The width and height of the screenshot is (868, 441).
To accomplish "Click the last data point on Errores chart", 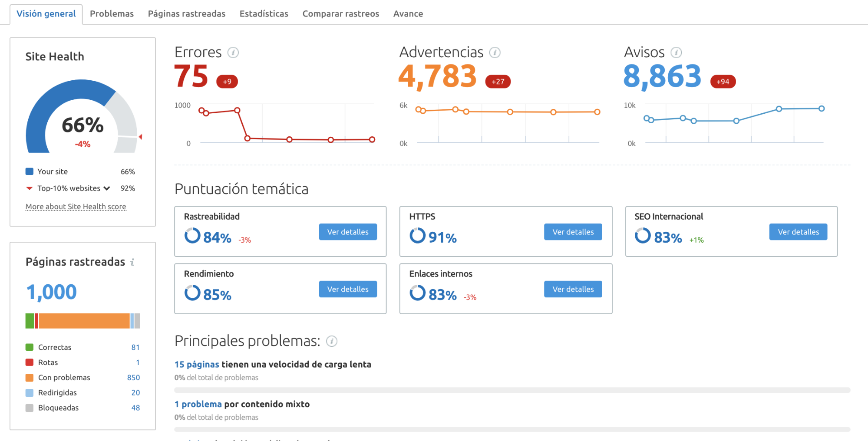I will click(372, 139).
